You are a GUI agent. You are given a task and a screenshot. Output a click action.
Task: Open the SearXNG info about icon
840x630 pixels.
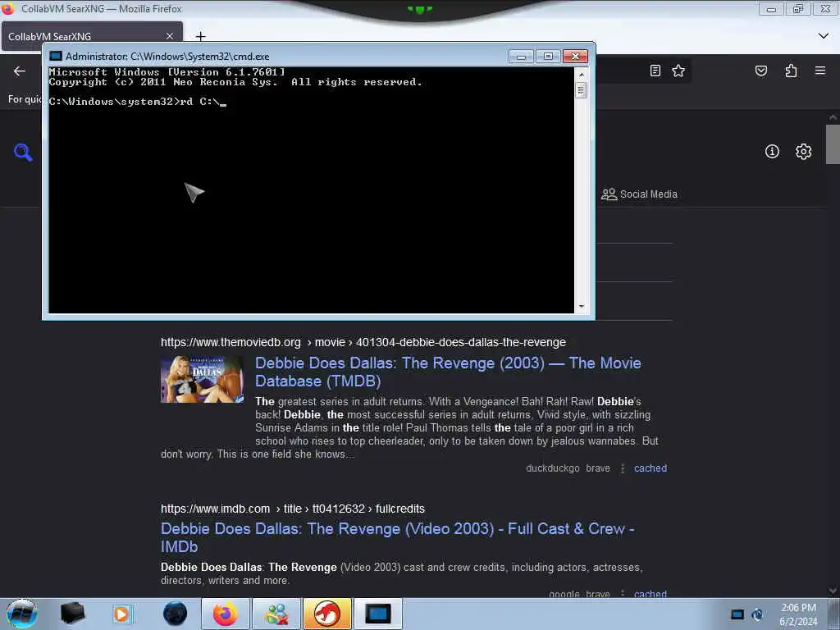click(772, 152)
